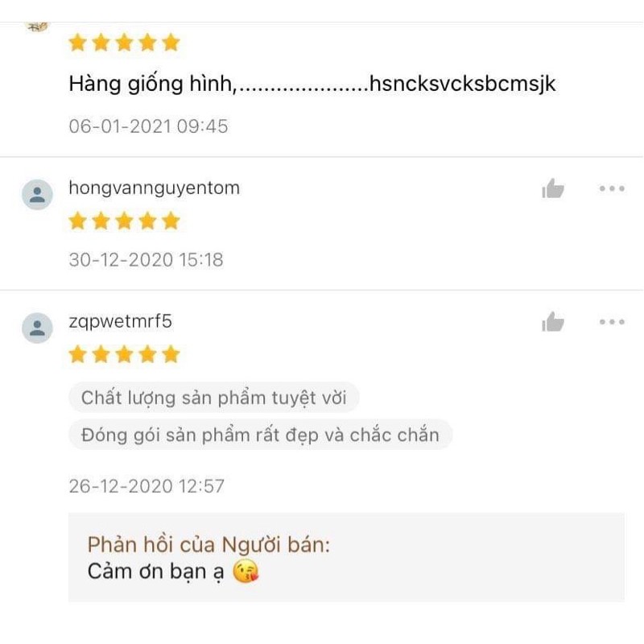Open the hongvannguyentom username profile
644x644 pixels.
click(154, 188)
